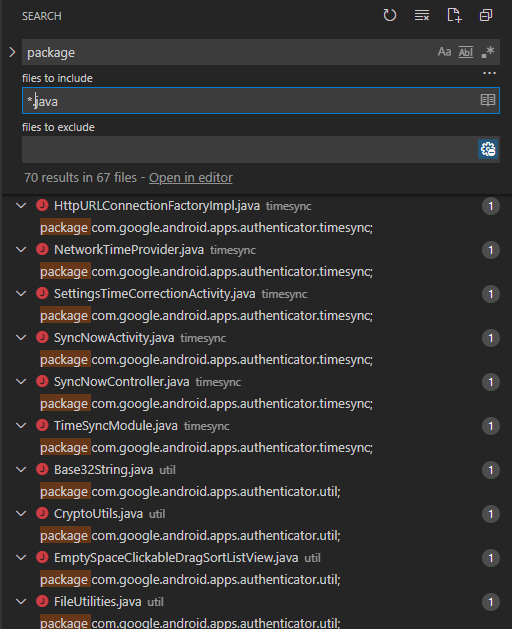Screen dimensions: 512x629
Task: Collapse EmptySpaceClickableDragSortListView.java results
Action: (x=21, y=558)
